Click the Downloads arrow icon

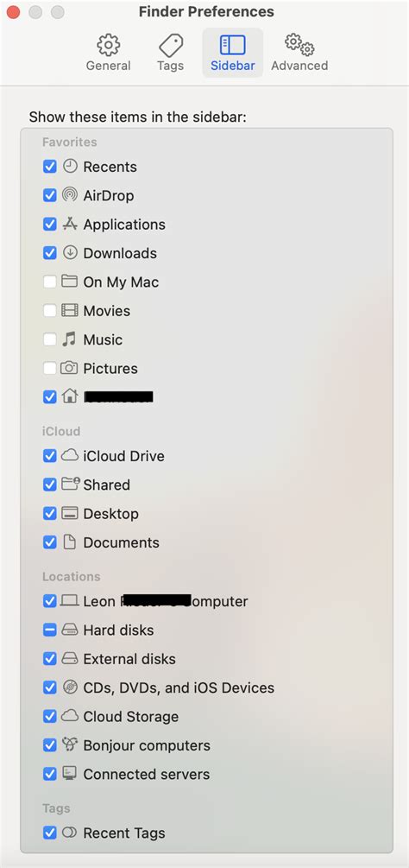(70, 252)
